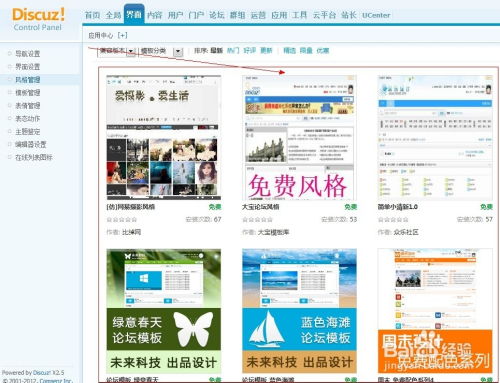500x383 pixels.
Task: Open the 应用 tab
Action: click(x=279, y=15)
